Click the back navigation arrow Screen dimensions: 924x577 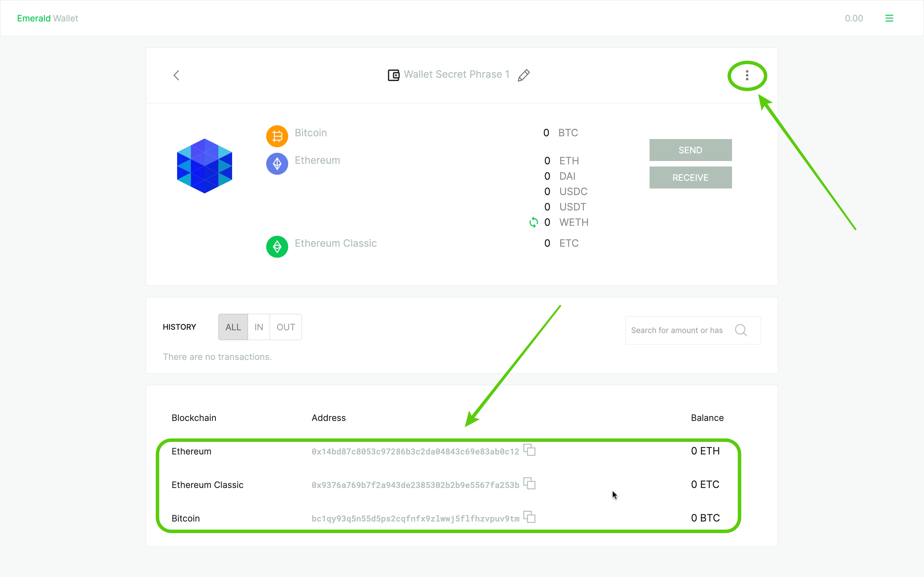click(176, 75)
